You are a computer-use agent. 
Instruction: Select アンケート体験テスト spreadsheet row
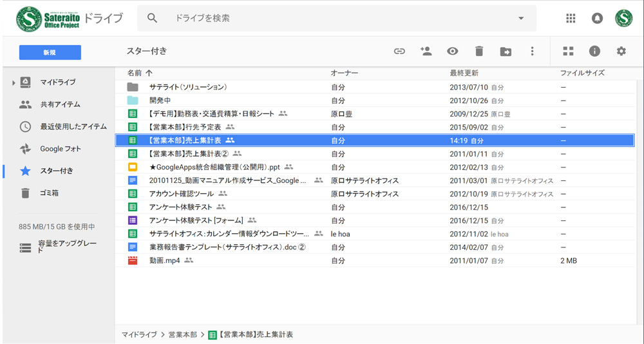[x=181, y=207]
